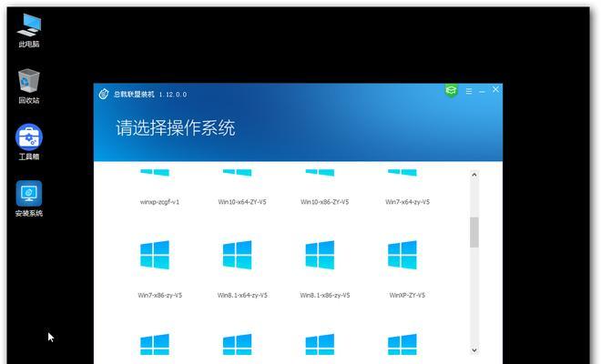Click the vertical scrollbar thumb
The image size is (601, 364).
pyautogui.click(x=474, y=232)
